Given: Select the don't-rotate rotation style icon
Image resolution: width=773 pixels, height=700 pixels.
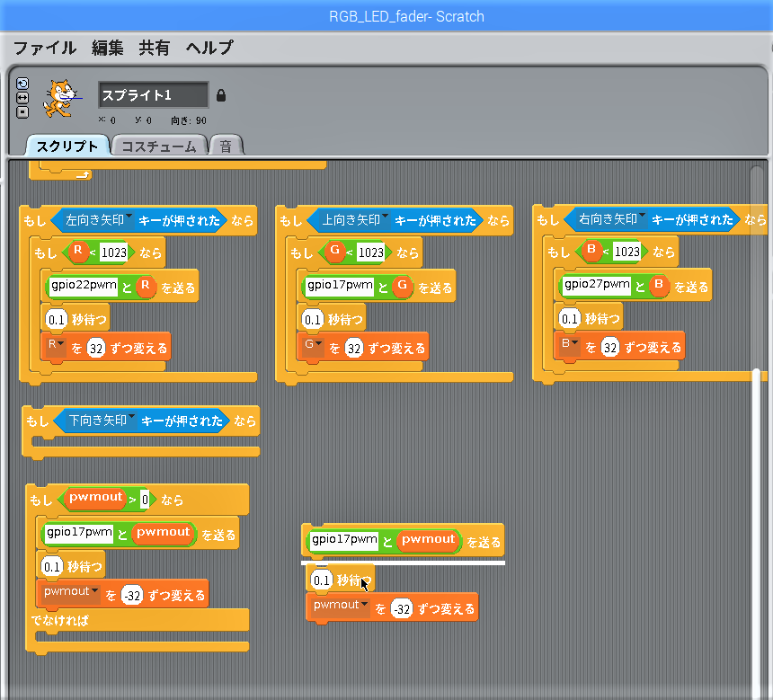Looking at the screenshot, I should coord(22,112).
